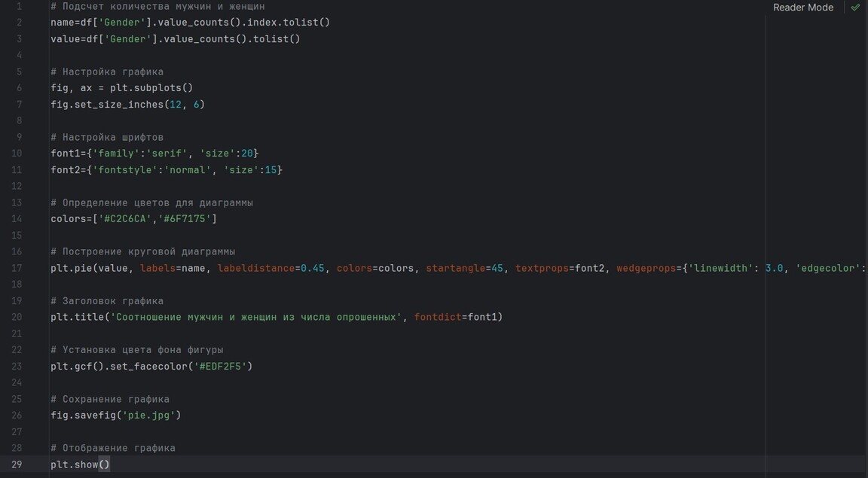Click the 'wedgeprops' parameter
Screen dimensions: 868x478
click(646, 268)
